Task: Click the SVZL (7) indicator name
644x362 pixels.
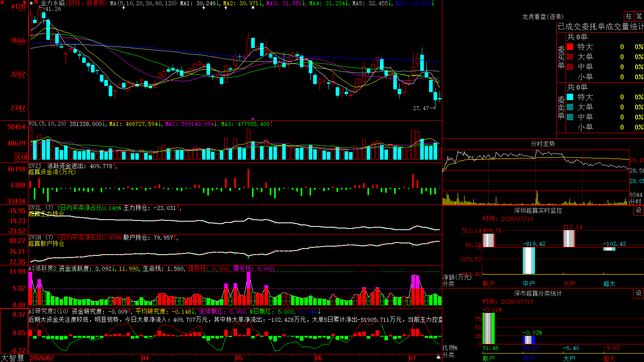Action: tap(41, 208)
